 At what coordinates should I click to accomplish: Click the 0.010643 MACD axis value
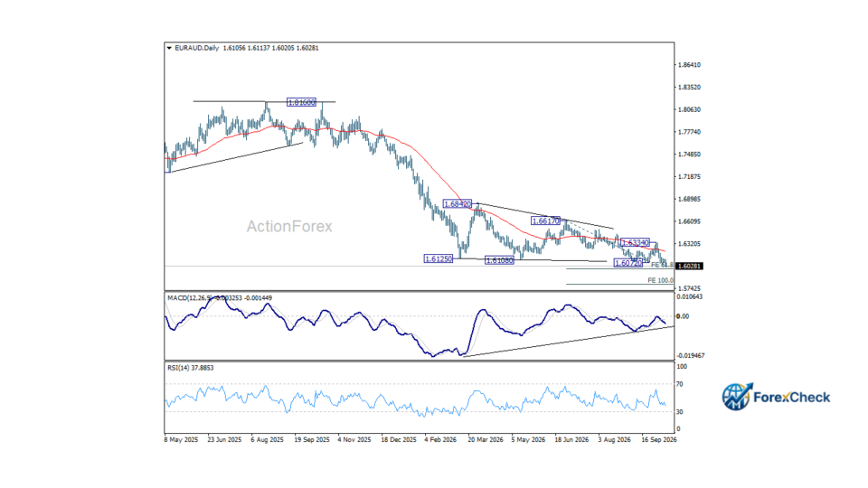pyautogui.click(x=690, y=297)
